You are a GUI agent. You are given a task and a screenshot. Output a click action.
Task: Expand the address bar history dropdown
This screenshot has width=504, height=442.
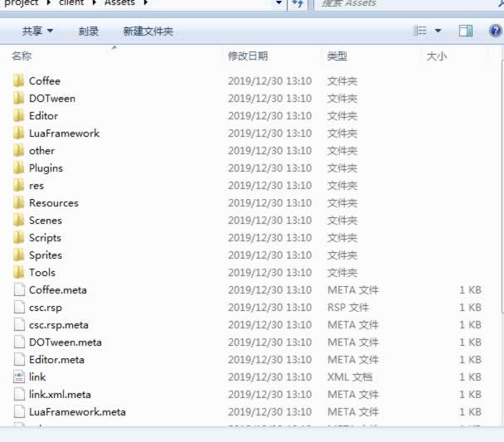[x=279, y=4]
